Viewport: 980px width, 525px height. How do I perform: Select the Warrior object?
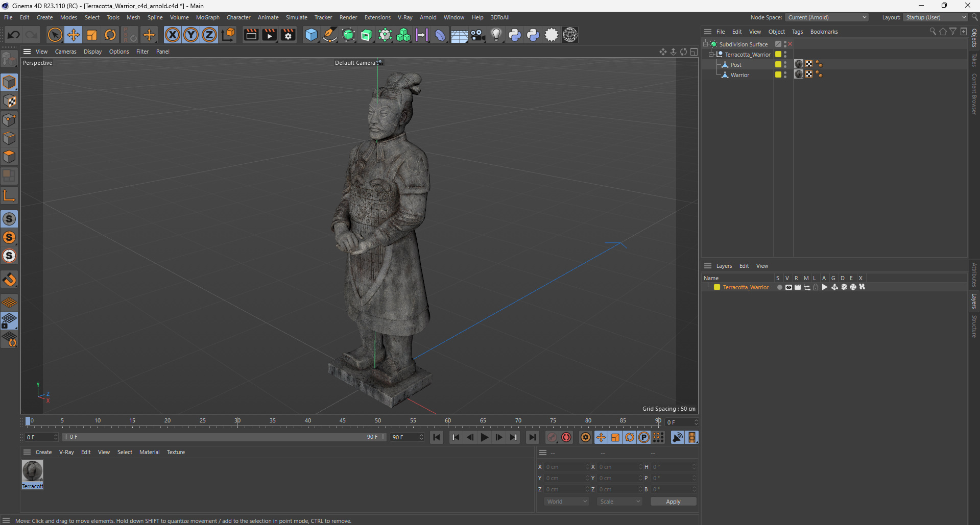[739, 75]
